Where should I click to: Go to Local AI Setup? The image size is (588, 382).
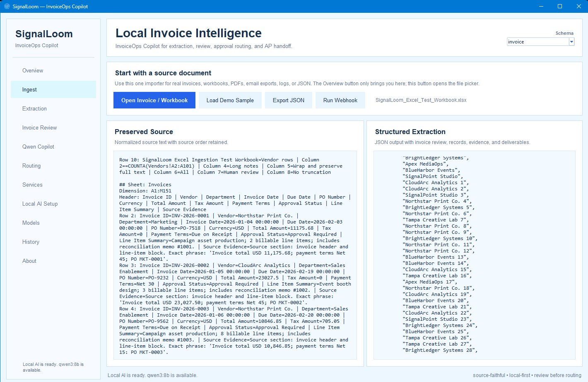[53, 204]
